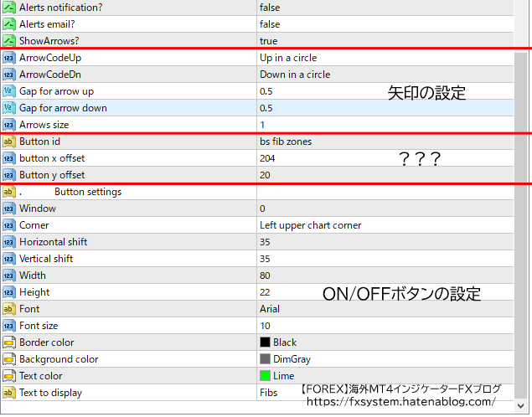The width and height of the screenshot is (532, 417).
Task: Edit the button x offset value 204
Action: coord(385,158)
